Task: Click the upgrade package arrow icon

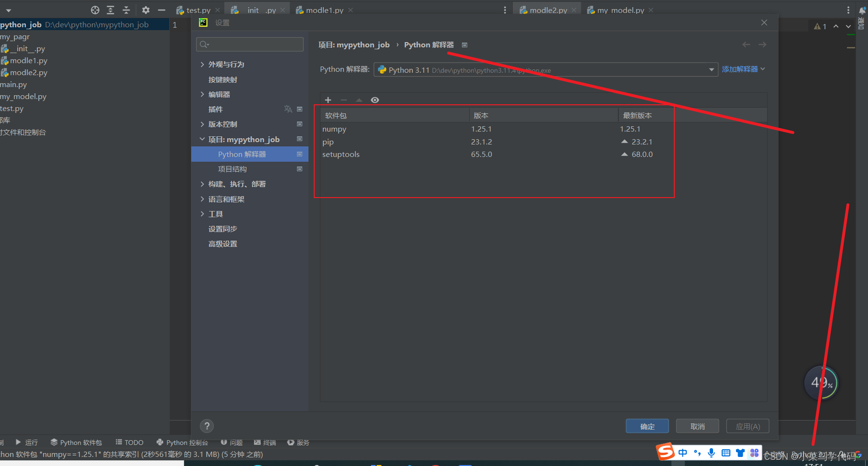Action: [x=359, y=100]
